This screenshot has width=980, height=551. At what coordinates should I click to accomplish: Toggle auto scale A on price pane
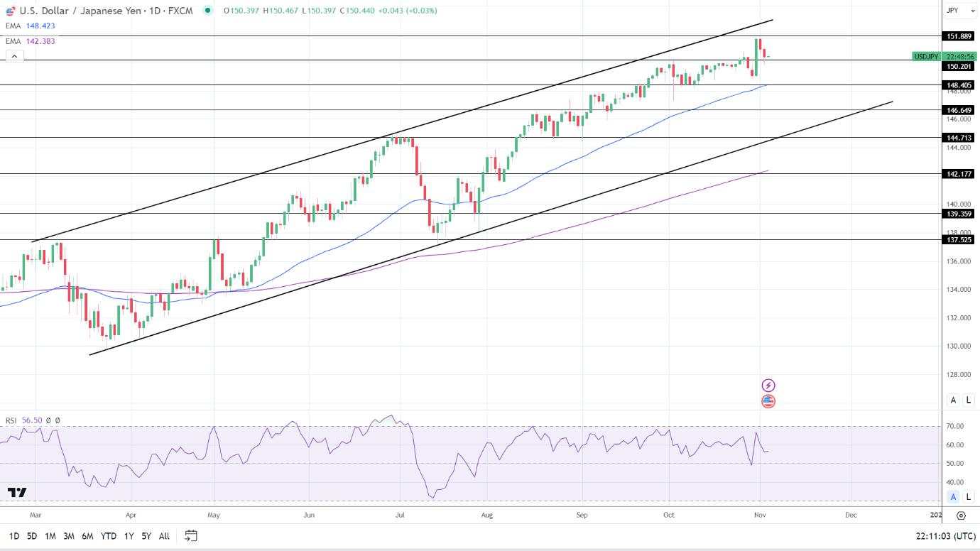click(953, 400)
